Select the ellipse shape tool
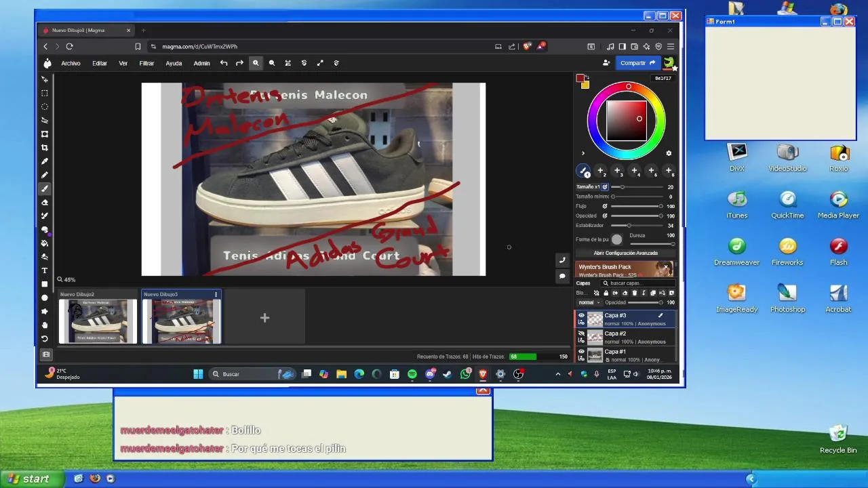 (45, 298)
